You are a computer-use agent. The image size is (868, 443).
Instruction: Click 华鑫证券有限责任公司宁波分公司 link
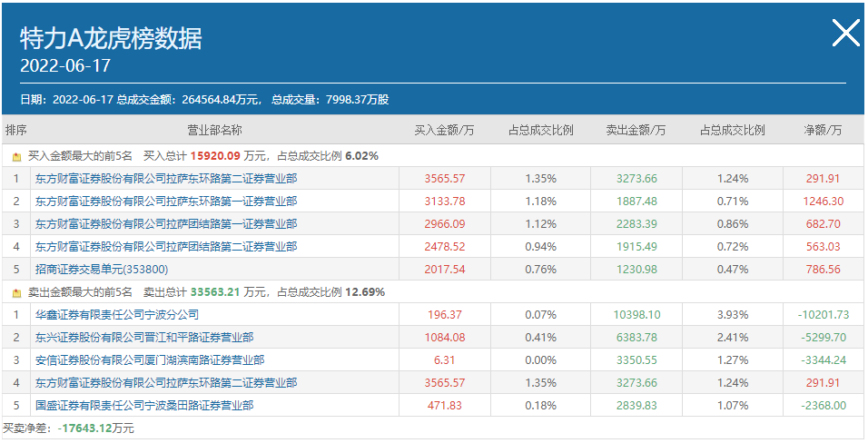pos(117,315)
